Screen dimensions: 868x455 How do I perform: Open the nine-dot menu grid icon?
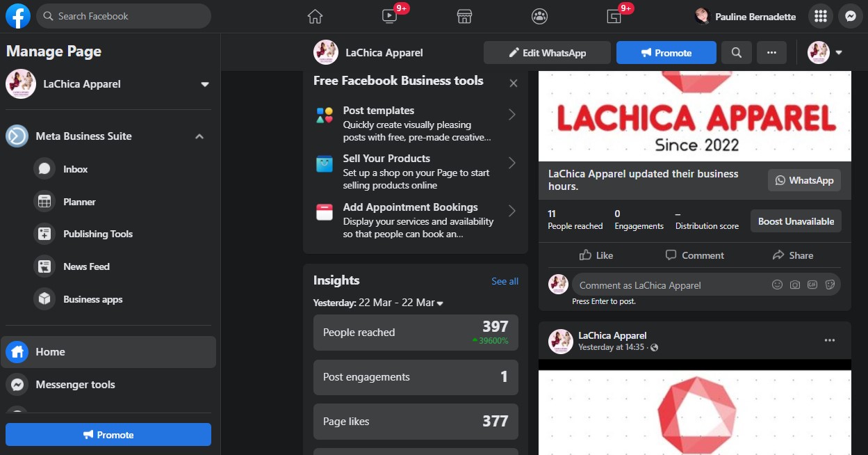click(821, 16)
